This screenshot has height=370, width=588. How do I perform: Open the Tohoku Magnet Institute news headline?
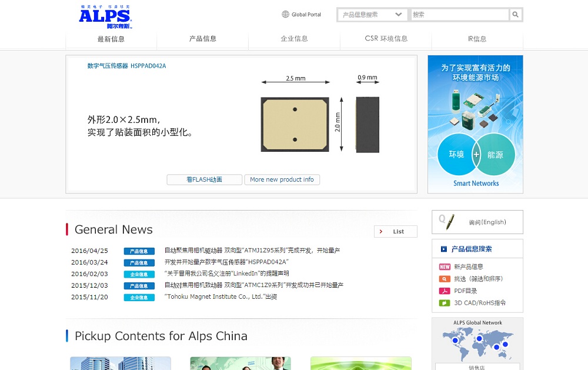coord(220,297)
